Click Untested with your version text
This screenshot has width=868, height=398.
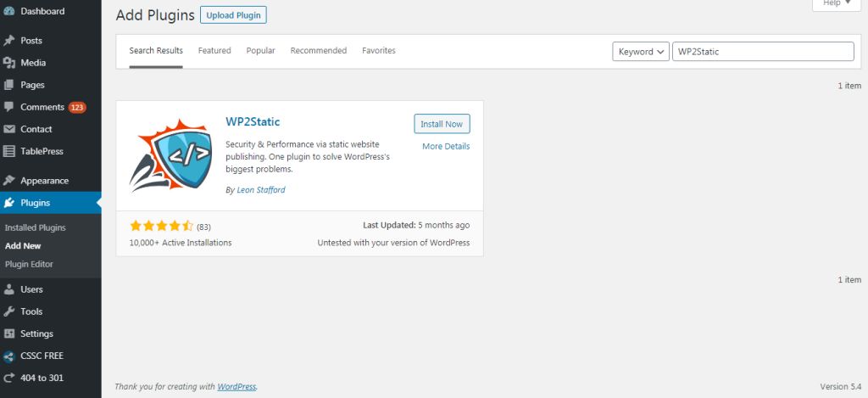(x=393, y=243)
